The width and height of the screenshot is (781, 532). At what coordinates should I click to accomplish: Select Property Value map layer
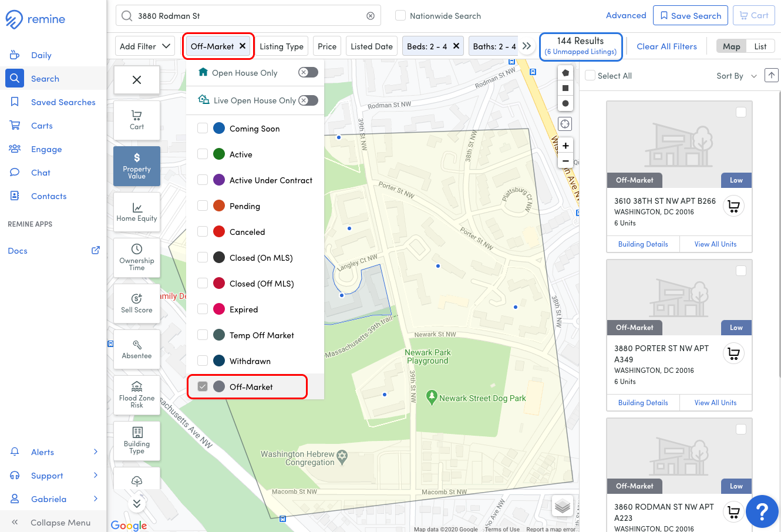click(137, 166)
